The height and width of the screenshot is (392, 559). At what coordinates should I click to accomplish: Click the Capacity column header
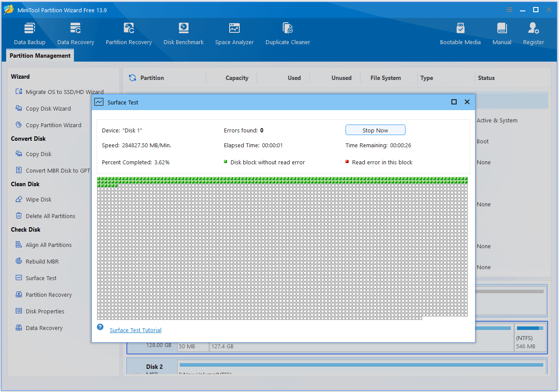coord(237,78)
